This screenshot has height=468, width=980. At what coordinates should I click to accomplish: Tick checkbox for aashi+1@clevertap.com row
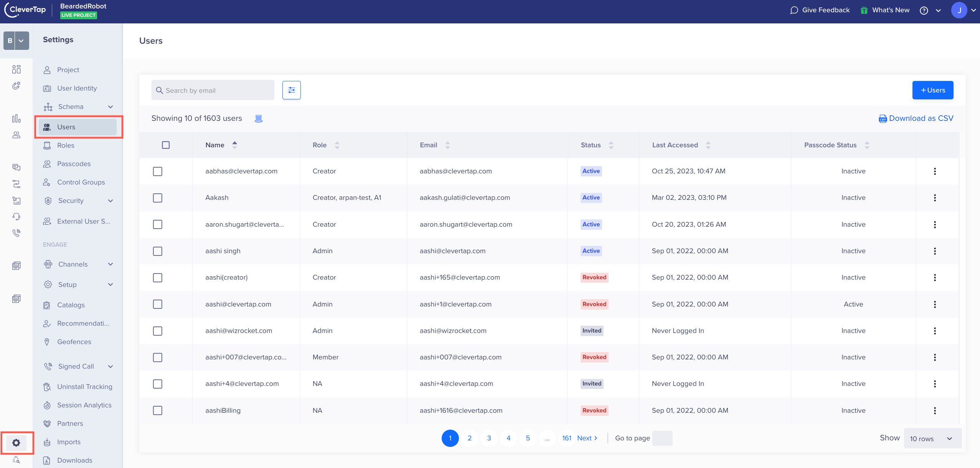(x=157, y=304)
